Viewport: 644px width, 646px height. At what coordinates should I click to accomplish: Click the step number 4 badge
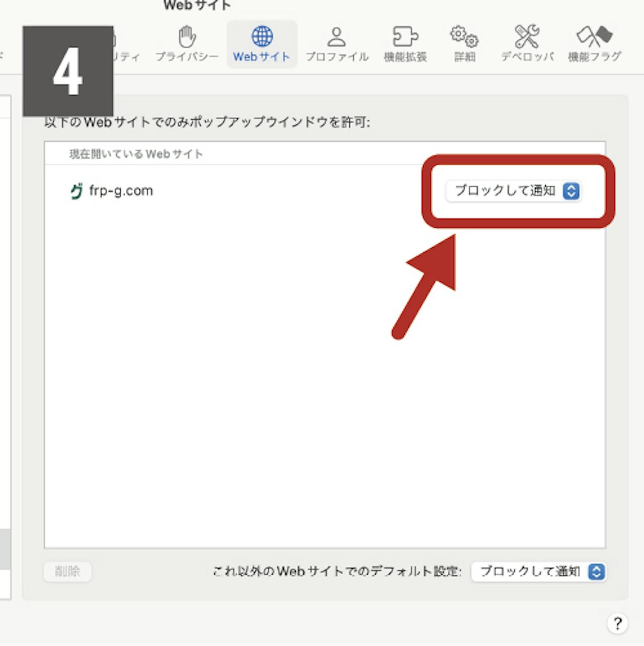68,71
